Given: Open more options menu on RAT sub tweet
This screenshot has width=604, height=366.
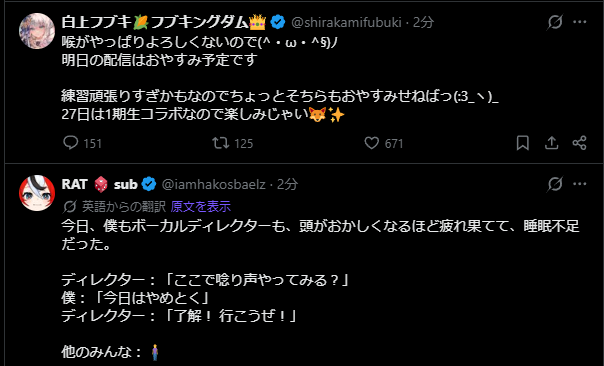Looking at the screenshot, I should (579, 184).
